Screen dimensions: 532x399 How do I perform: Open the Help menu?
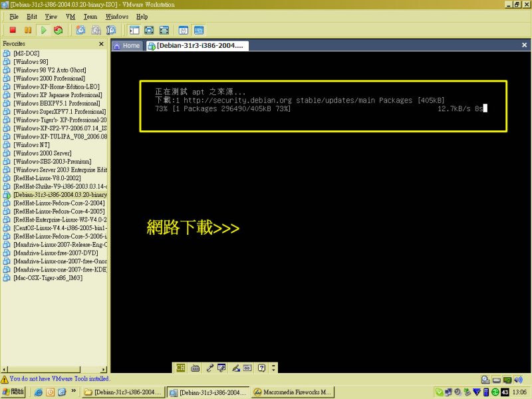click(x=142, y=17)
